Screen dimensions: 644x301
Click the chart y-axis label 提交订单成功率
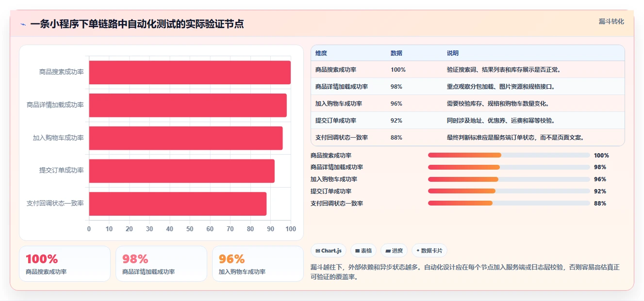(62, 171)
